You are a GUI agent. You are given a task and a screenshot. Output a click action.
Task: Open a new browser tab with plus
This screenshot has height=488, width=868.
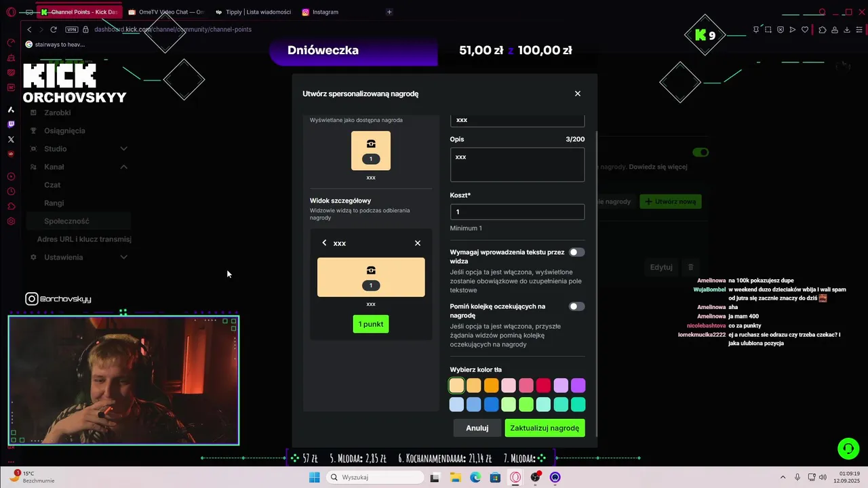click(389, 12)
